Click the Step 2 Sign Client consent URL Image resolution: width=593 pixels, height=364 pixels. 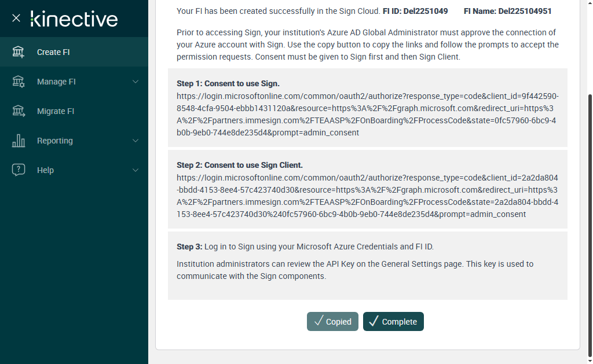(367, 196)
